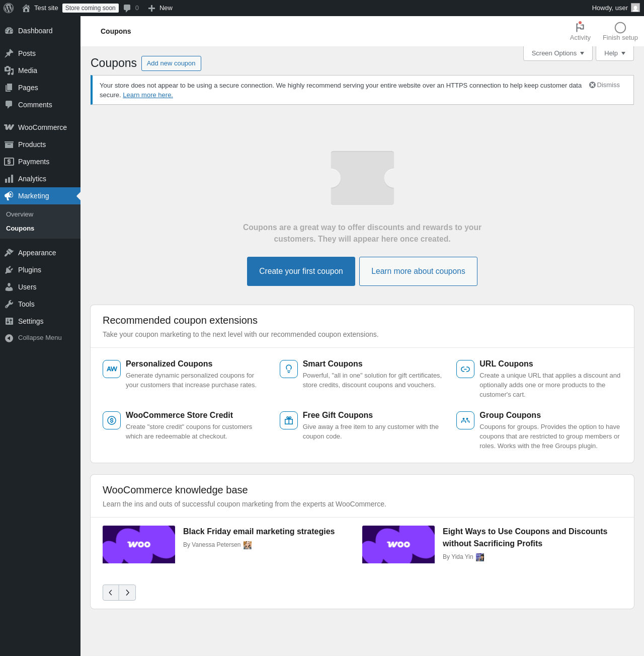Click the Plugins plug icon
Screen dimensions: 644x656
tap(9, 270)
